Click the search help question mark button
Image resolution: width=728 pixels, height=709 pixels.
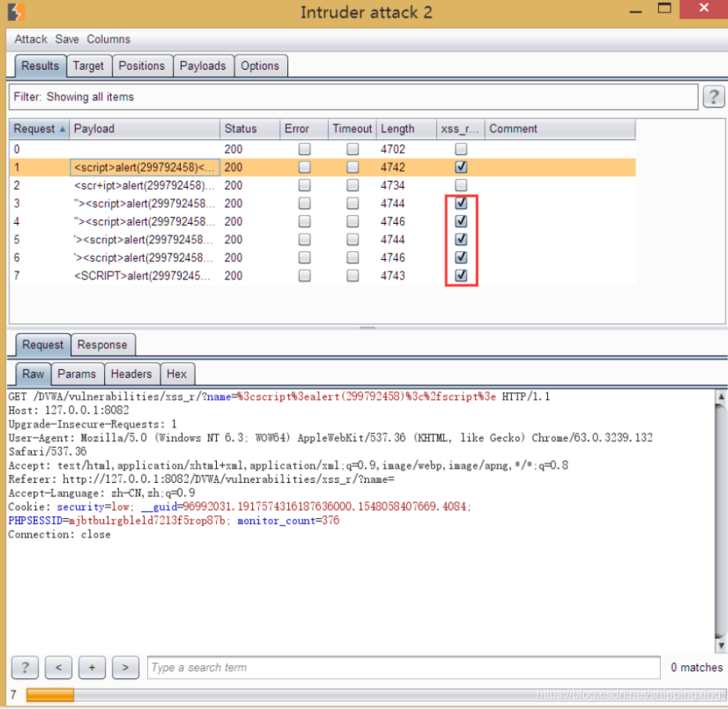coord(25,668)
